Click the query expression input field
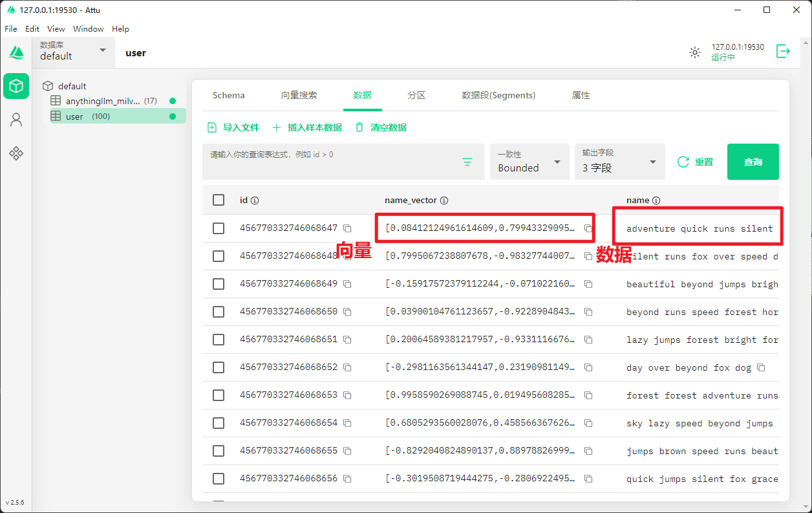Screen dimensions: 812x513 pos(330,162)
